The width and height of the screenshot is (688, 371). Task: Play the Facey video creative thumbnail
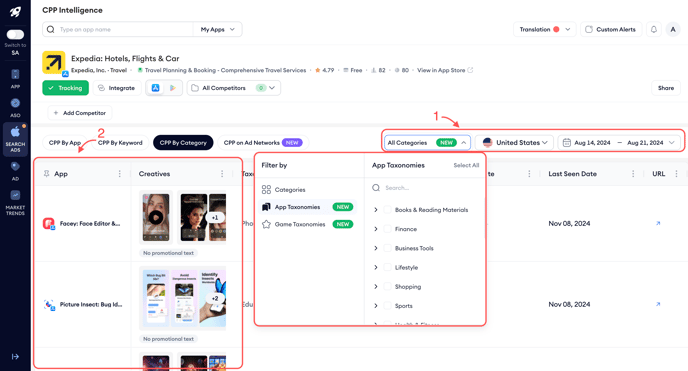[x=156, y=217]
